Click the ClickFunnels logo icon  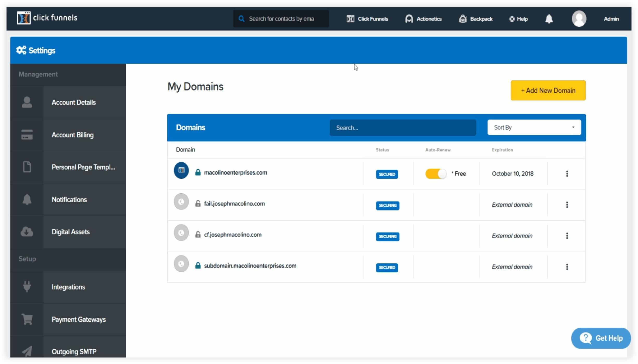[x=24, y=18]
